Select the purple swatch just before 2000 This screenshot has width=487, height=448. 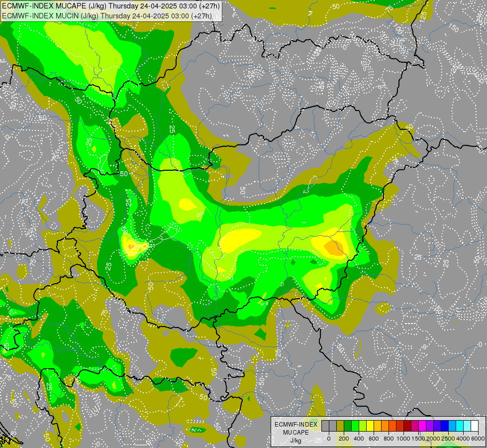[x=430, y=426]
